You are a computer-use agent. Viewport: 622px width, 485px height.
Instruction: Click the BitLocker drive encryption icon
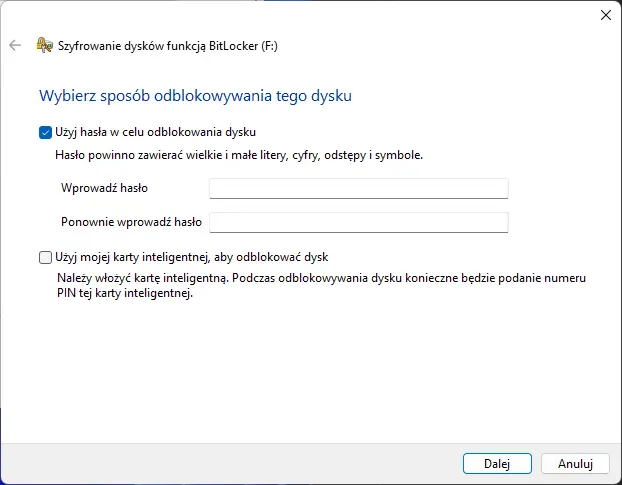pos(44,45)
